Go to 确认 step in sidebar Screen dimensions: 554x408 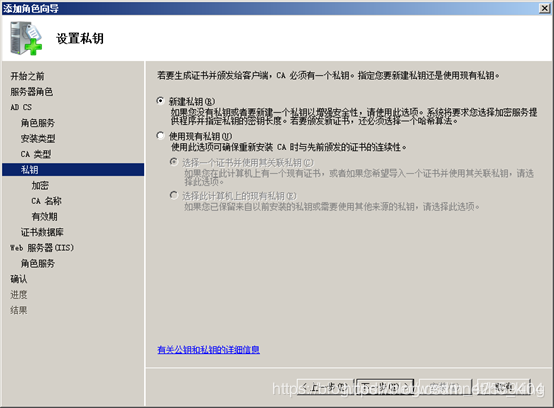pyautogui.click(x=19, y=279)
